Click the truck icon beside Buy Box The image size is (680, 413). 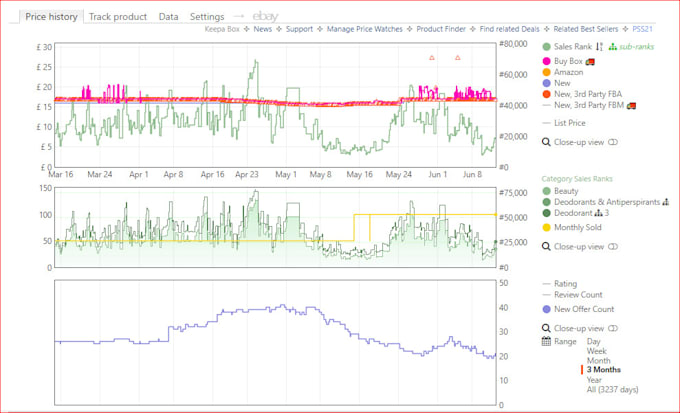592,61
